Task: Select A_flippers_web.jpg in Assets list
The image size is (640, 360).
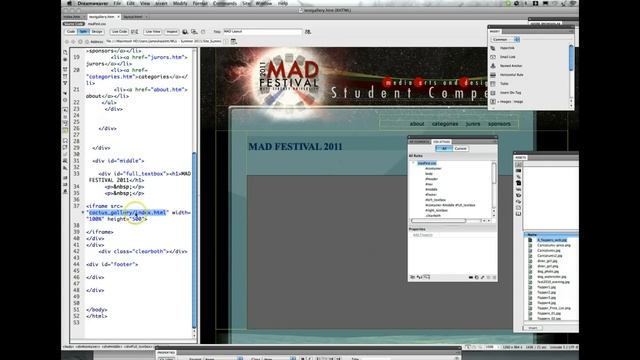Action: click(x=552, y=240)
